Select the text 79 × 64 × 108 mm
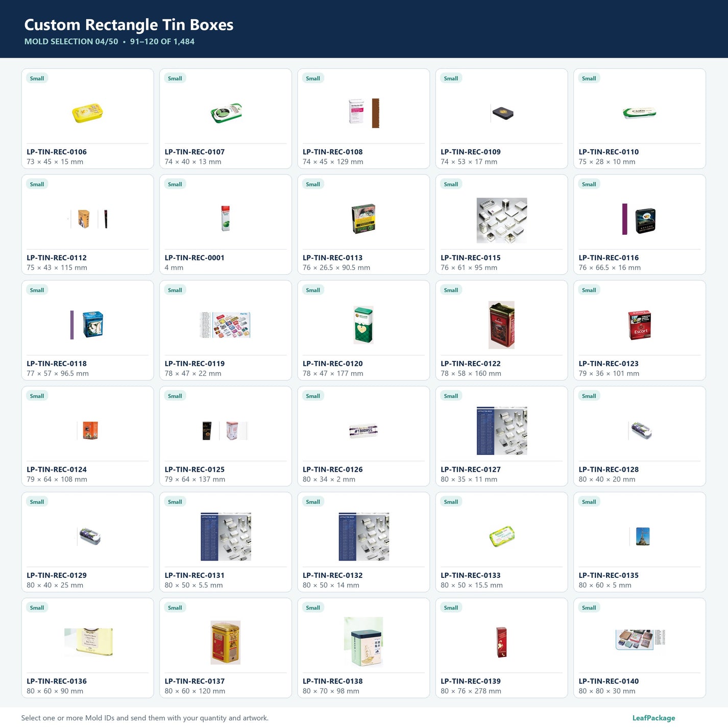 57,479
